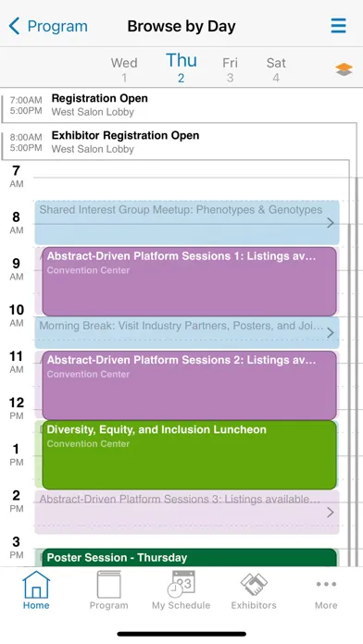
Task: Open Abstract-Driven Platform Sessions 1 event
Action: [190, 281]
